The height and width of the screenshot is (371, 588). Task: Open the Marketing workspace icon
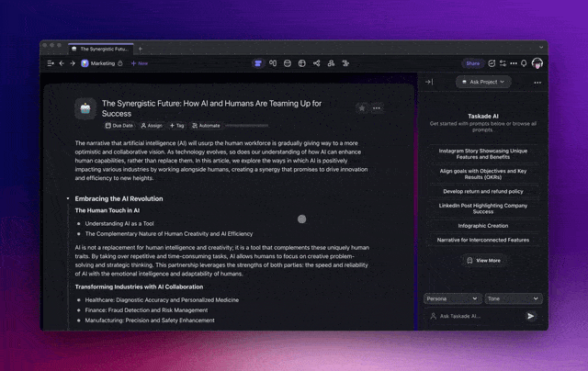85,63
